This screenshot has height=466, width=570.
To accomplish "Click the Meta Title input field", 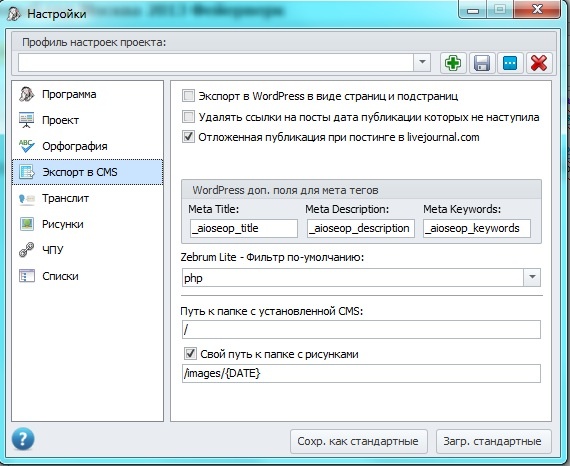I will (244, 228).
